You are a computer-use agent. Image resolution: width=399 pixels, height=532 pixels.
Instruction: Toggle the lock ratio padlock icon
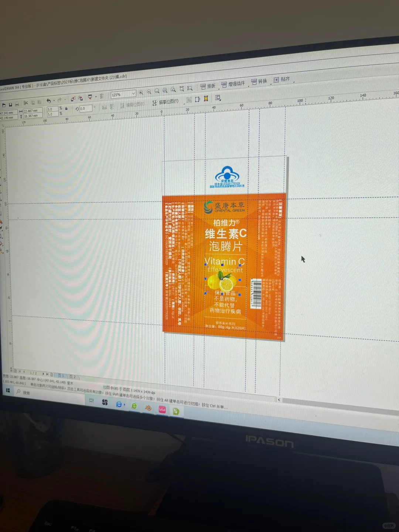[x=66, y=109]
